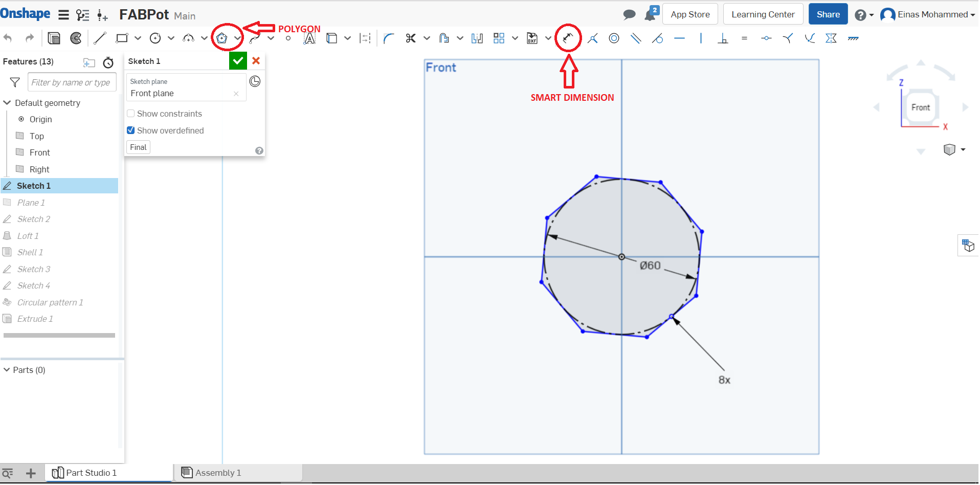
Task: Click the Front face of view cube
Action: click(921, 107)
